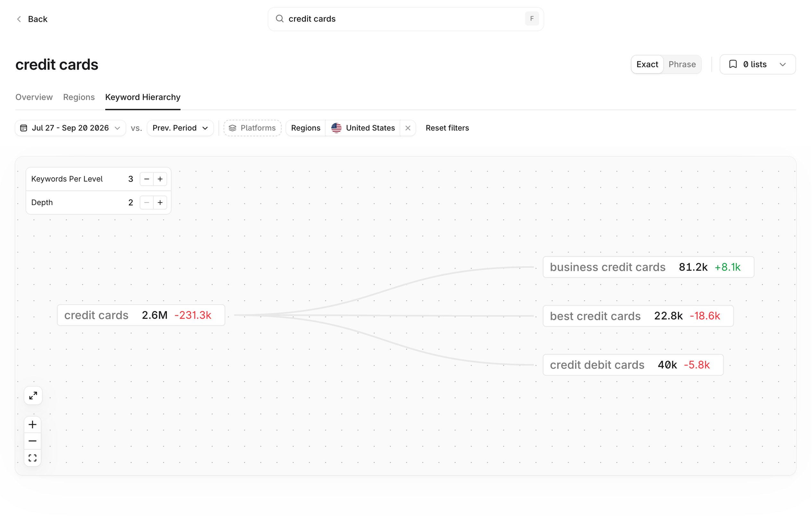Open the Overview tab

click(34, 97)
